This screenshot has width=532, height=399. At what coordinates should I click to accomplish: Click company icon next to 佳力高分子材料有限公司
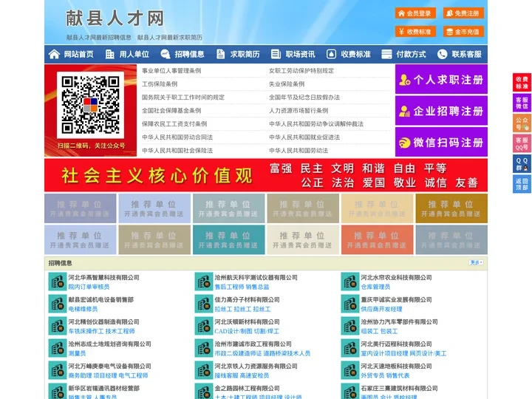click(204, 304)
